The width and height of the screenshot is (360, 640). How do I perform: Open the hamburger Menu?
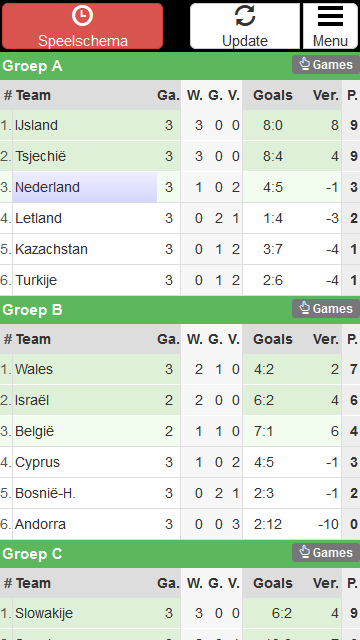tap(330, 26)
